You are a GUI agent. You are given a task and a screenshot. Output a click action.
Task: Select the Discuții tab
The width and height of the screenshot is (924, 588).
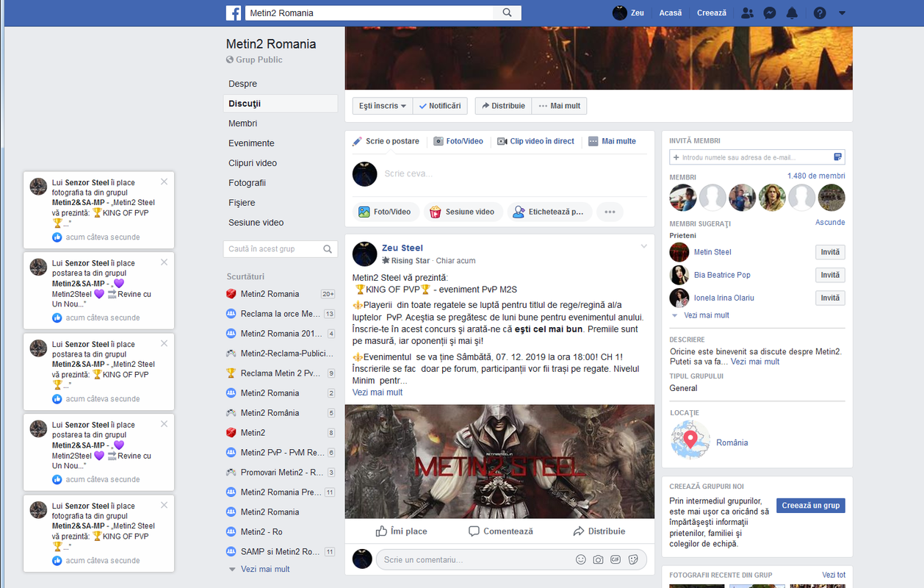click(281, 104)
